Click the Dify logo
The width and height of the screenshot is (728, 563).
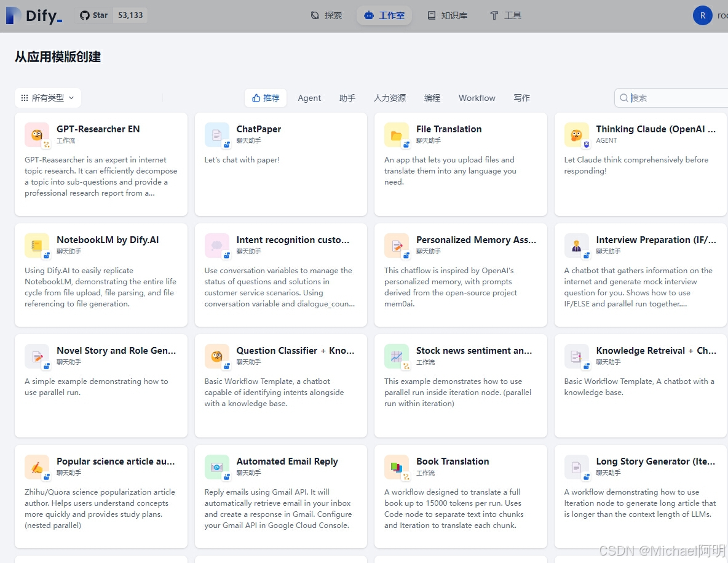(34, 15)
